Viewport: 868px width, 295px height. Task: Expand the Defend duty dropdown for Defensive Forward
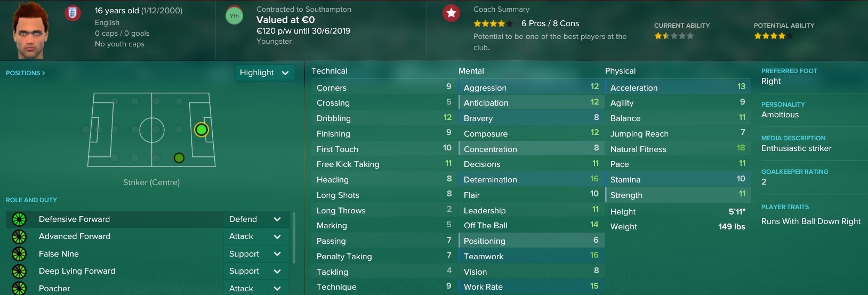[x=256, y=219]
